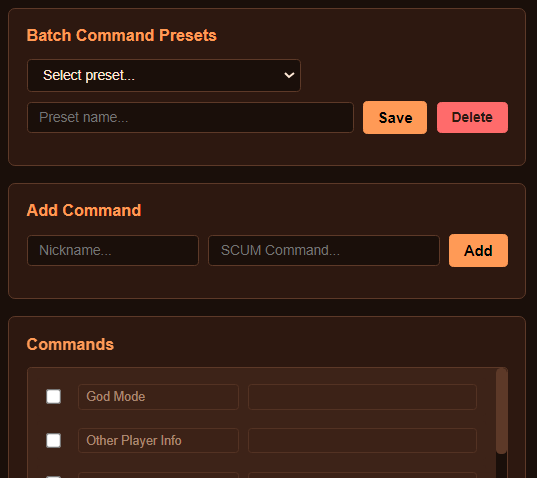The image size is (537, 478).
Task: Click the Nickname input field
Action: click(113, 250)
